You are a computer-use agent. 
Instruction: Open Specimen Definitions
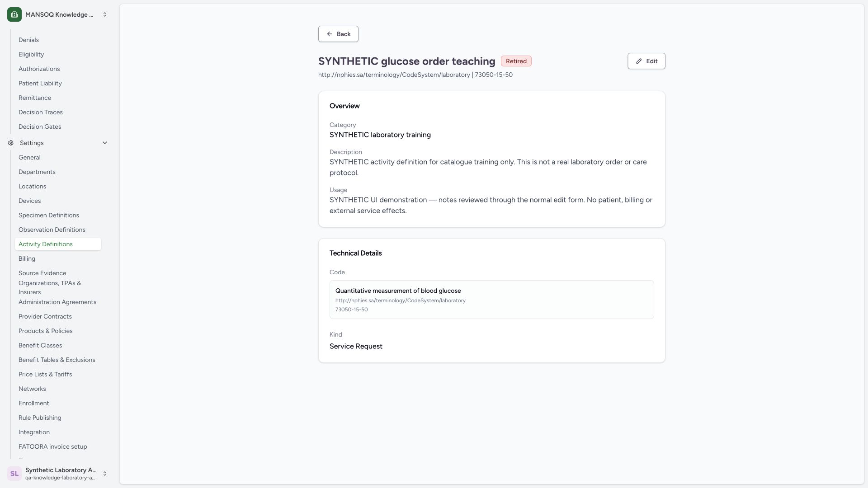click(58, 215)
